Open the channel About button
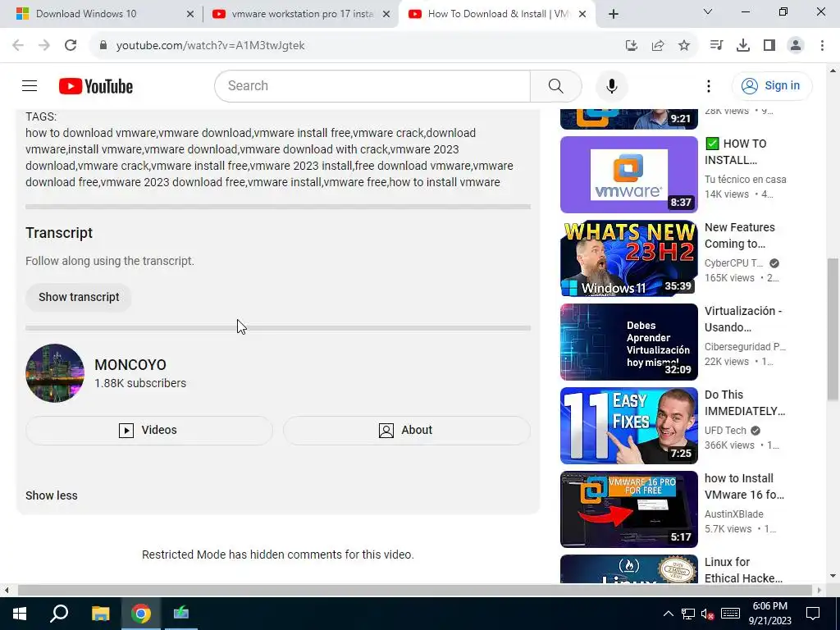Screen dimensions: 840x630 [407, 430]
